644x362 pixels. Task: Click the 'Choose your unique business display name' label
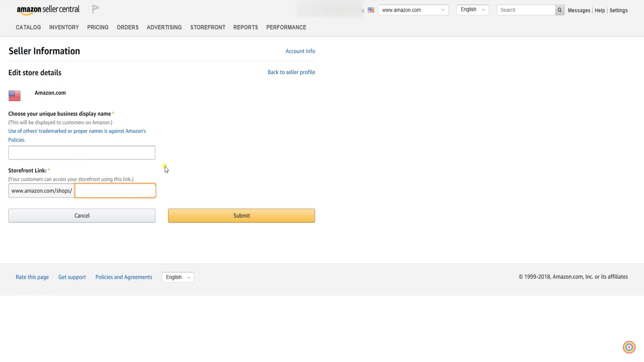[60, 114]
